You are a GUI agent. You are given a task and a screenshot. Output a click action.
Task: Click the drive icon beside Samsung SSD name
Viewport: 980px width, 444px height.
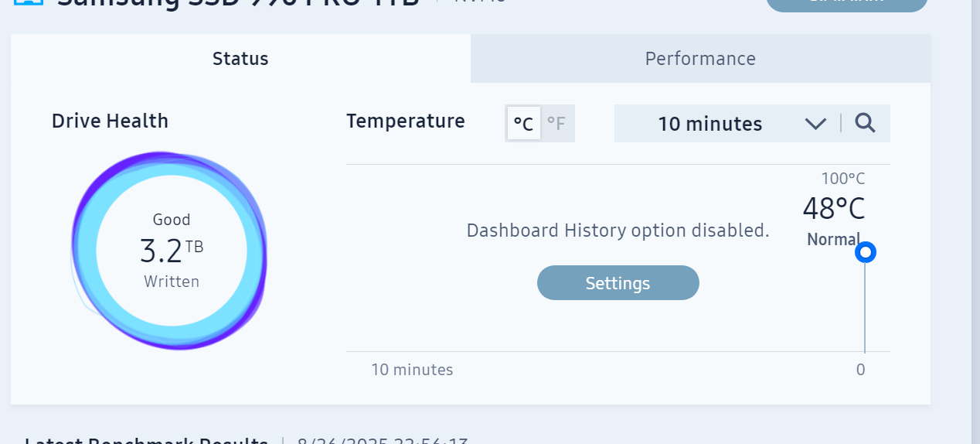(29, 2)
